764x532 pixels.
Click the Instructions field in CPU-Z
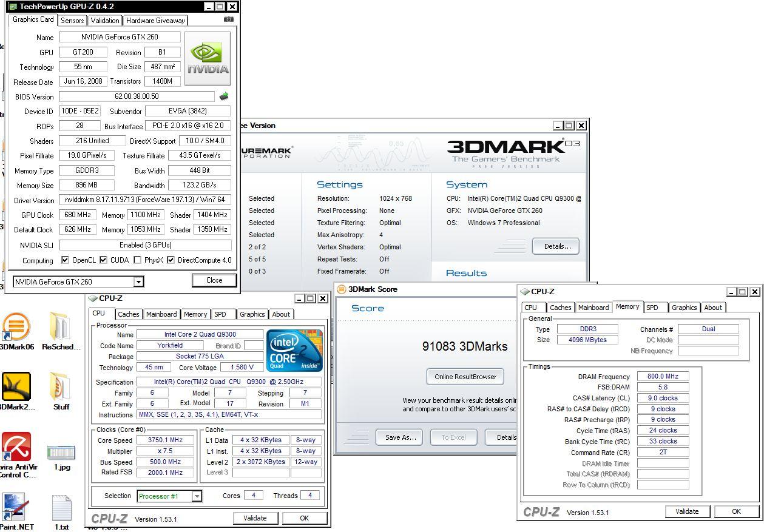(229, 415)
